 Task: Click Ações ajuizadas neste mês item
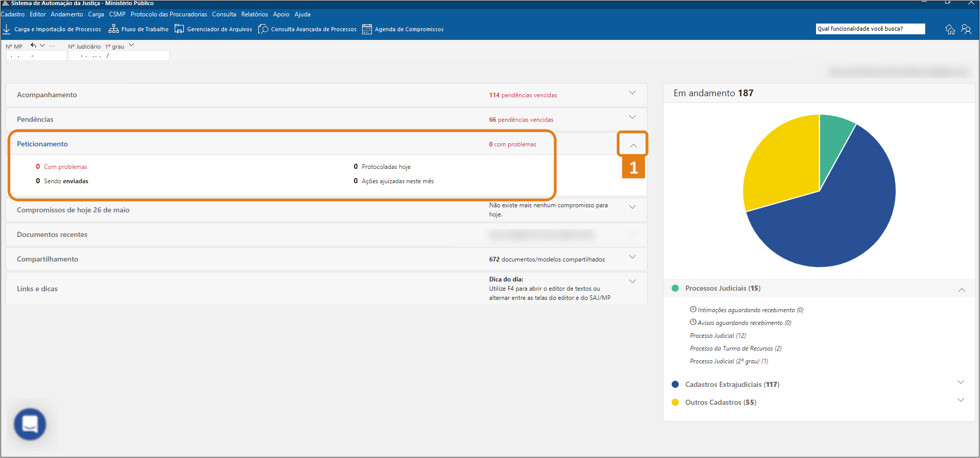coord(398,181)
